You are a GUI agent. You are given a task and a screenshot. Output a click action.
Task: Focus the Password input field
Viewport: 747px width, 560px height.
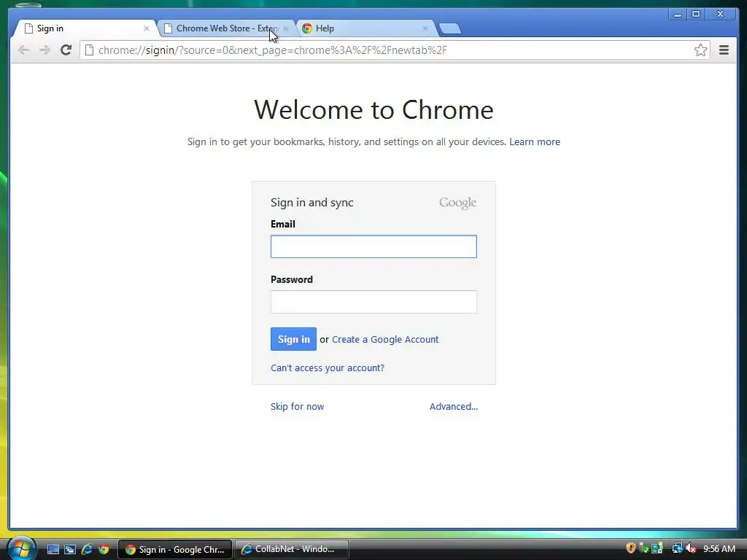coord(373,302)
